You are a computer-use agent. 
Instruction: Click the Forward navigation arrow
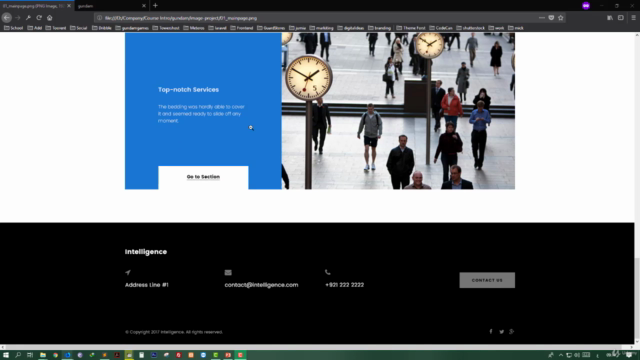pos(18,18)
